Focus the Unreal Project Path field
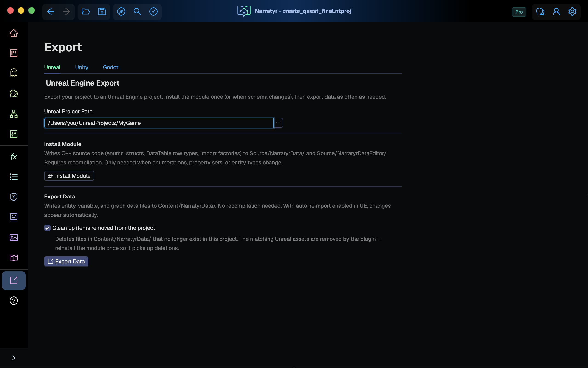Image resolution: width=588 pixels, height=368 pixels. coord(159,123)
